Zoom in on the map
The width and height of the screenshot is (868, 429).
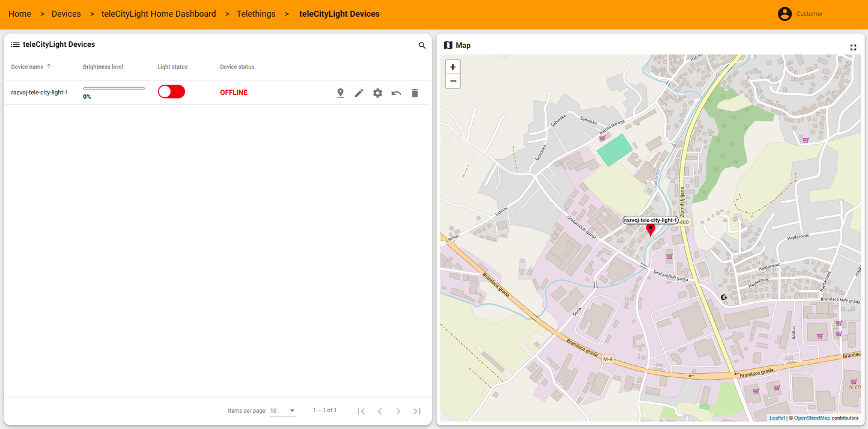click(453, 67)
